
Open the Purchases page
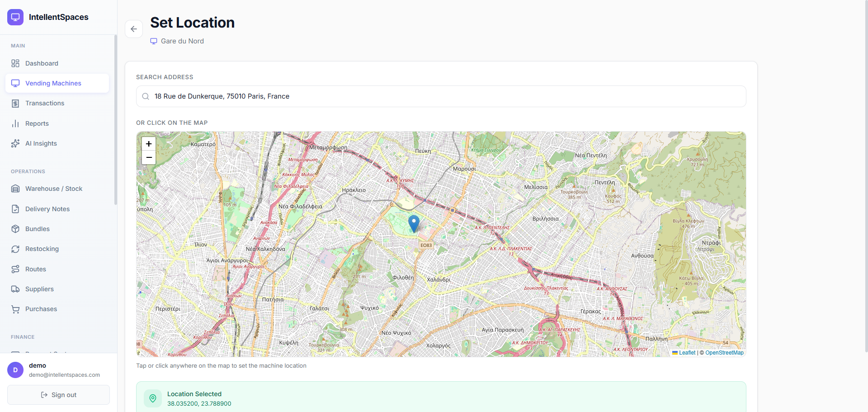click(x=57, y=309)
